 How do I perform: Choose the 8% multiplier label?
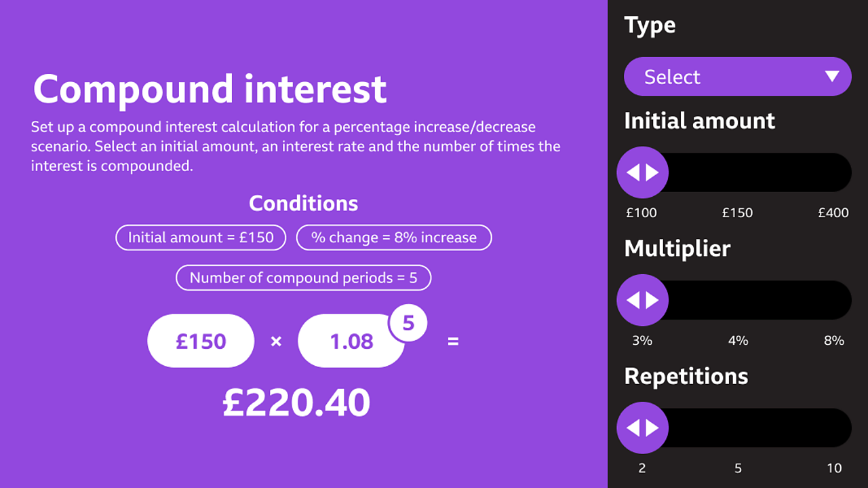coord(833,340)
